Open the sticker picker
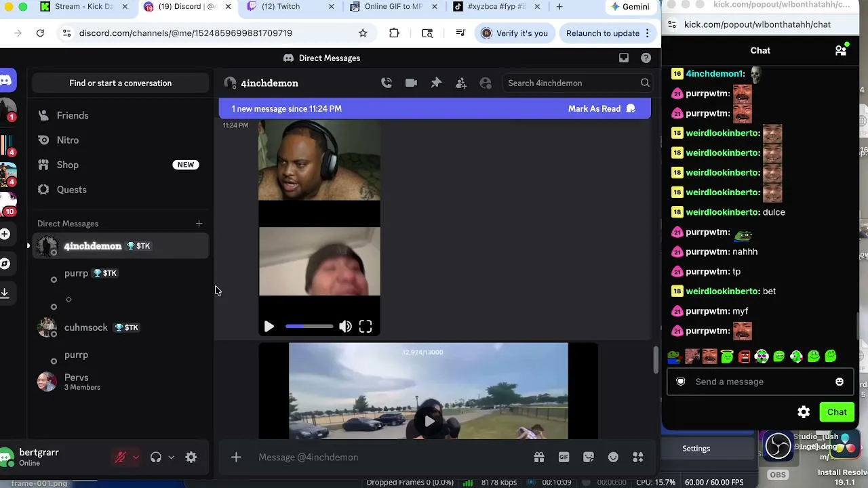868x488 pixels. (589, 457)
